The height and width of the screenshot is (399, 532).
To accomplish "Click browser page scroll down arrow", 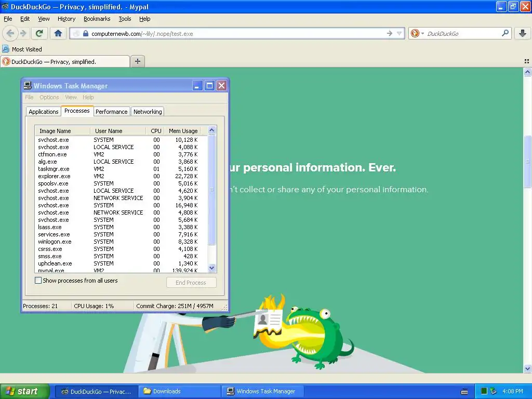I will 527,368.
